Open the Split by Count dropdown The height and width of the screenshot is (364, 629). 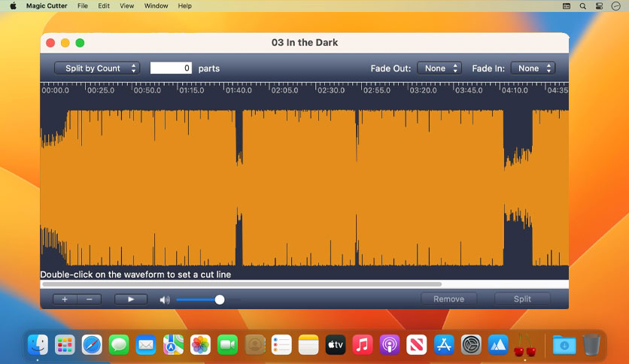97,68
